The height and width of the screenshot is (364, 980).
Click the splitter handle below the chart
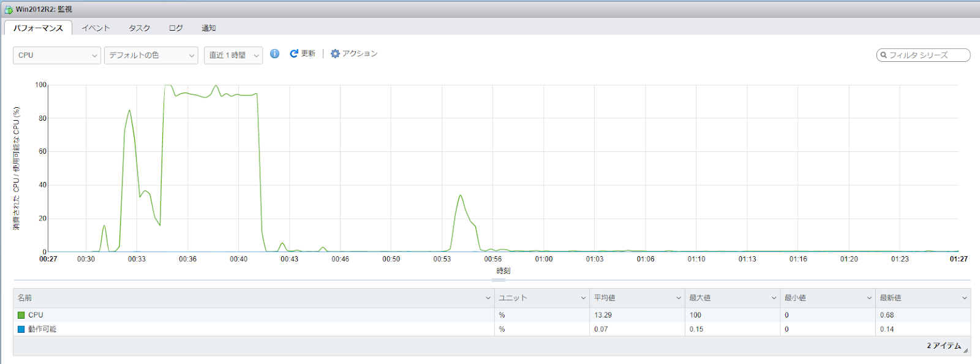coord(499,280)
